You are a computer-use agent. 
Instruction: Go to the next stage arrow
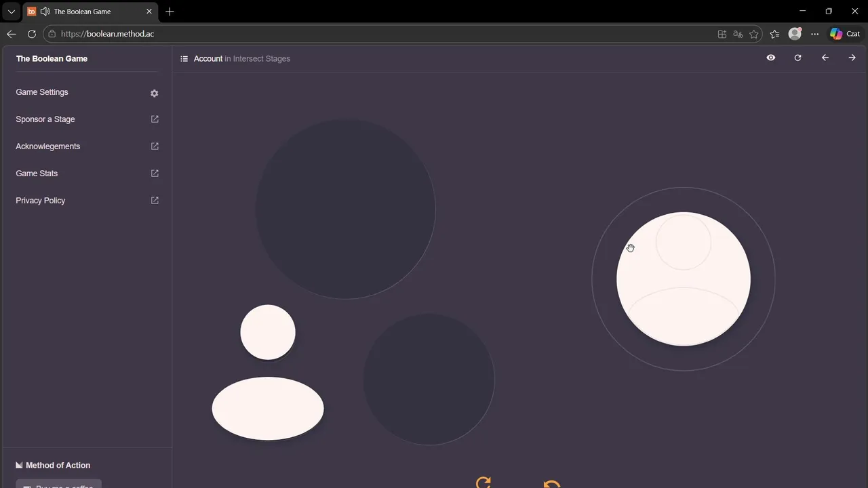pyautogui.click(x=852, y=58)
